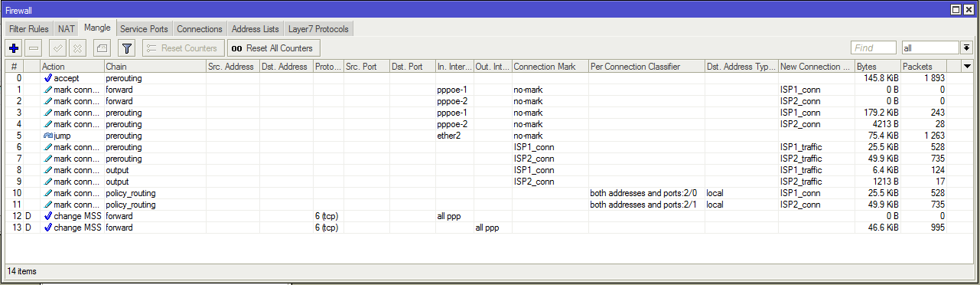Sort by Bytes column header

point(877,67)
